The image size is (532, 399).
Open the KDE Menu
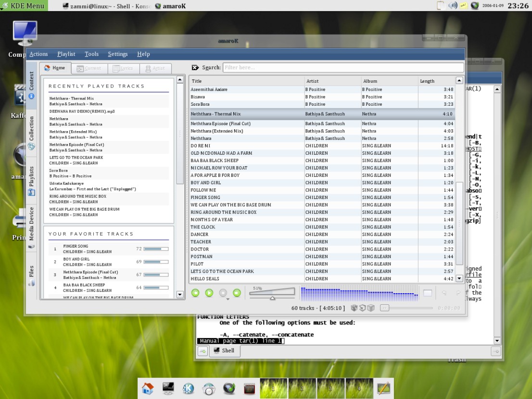24,6
